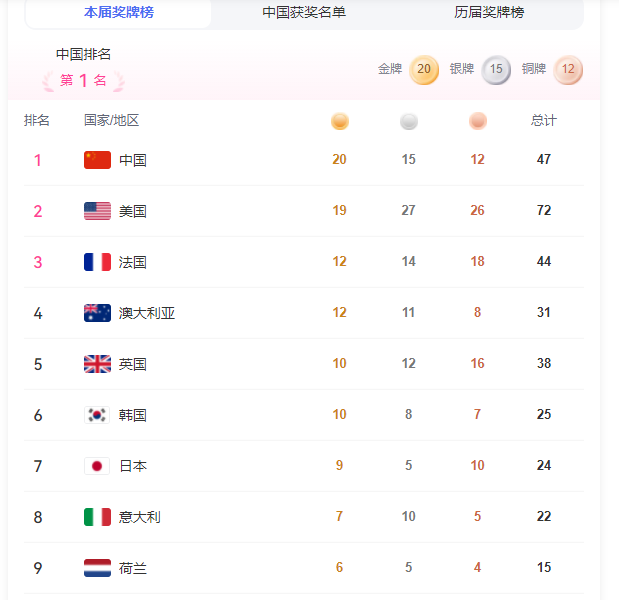
Task: Click the United States flag icon
Action: 97,211
